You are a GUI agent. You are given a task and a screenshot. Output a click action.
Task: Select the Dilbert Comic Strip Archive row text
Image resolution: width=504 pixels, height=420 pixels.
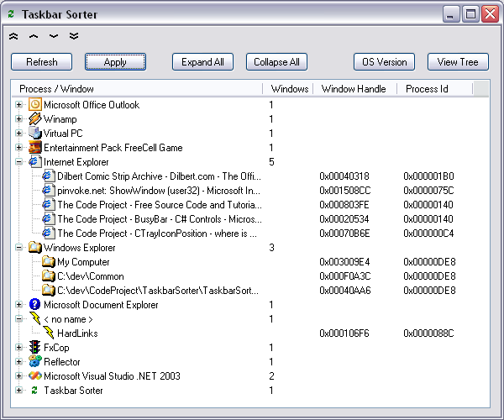(159, 176)
